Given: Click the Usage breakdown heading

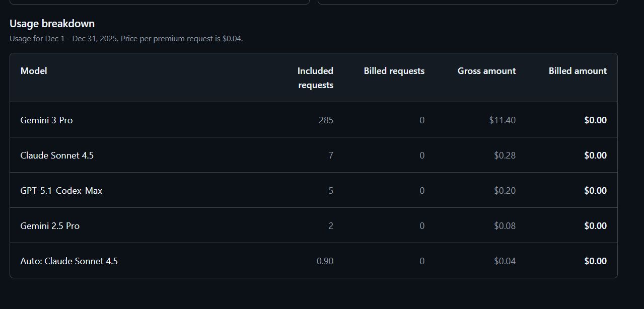Looking at the screenshot, I should (51, 23).
